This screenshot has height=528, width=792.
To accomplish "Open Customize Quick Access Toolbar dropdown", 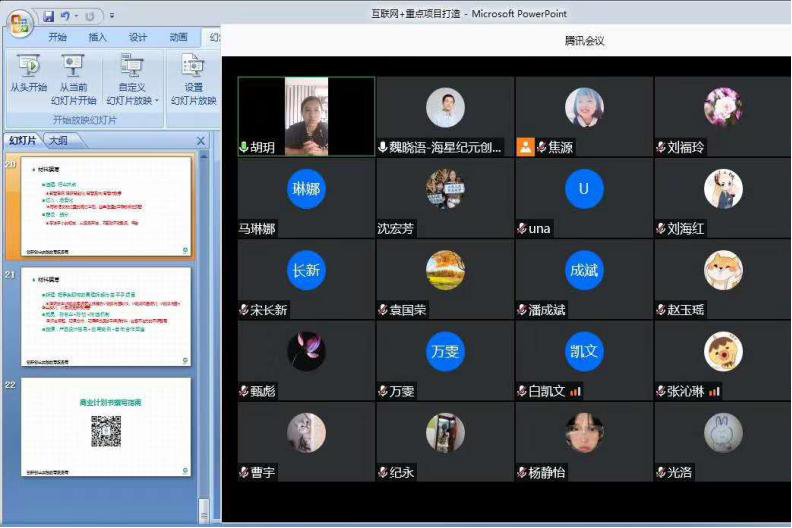I will point(111,16).
